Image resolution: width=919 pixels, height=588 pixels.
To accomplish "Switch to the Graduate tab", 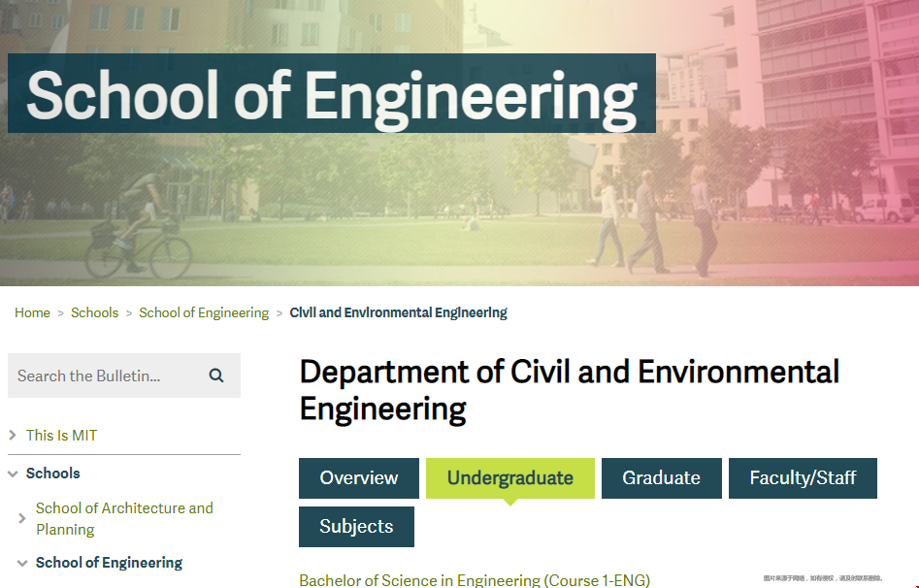I will 661,477.
